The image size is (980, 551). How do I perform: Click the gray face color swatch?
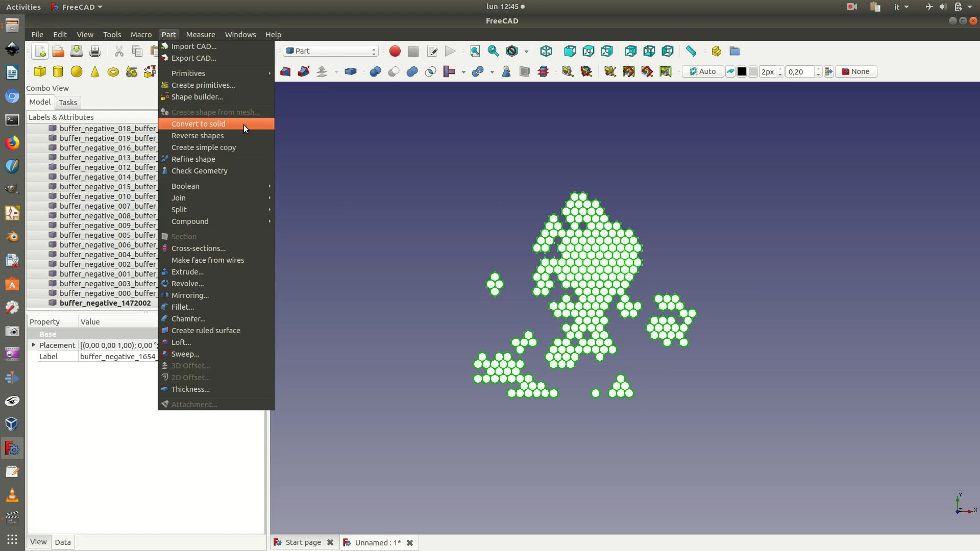coord(753,71)
